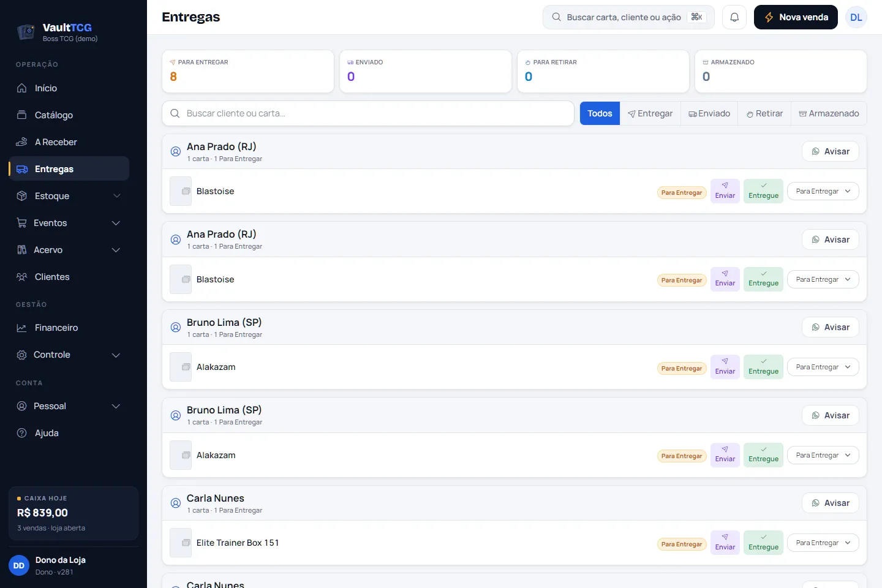Expand the Eventos sidebar group
This screenshot has width=882, height=588.
pos(69,223)
